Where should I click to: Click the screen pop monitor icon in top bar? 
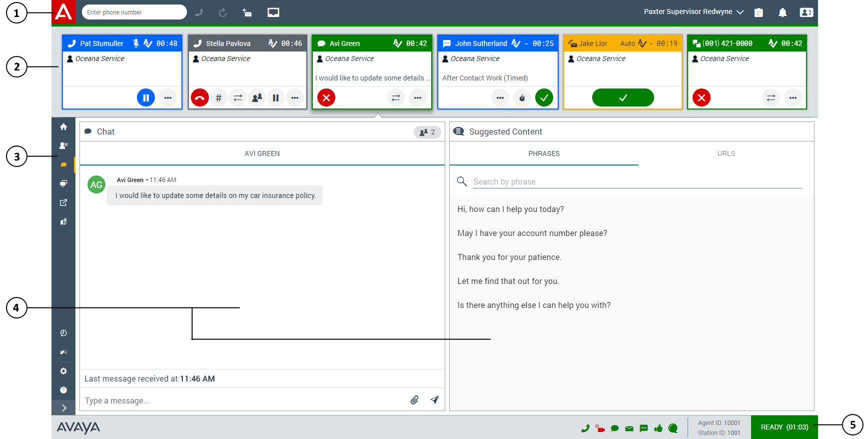[273, 12]
